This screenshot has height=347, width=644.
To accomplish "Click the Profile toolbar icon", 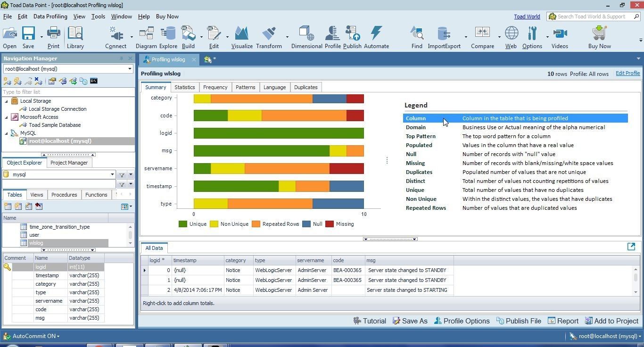I will point(332,37).
